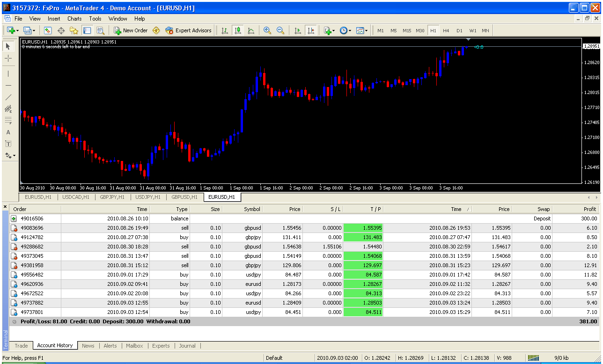Screen dimensions: 603x364
Task: Draw a vertical line tool
Action: click(8, 73)
